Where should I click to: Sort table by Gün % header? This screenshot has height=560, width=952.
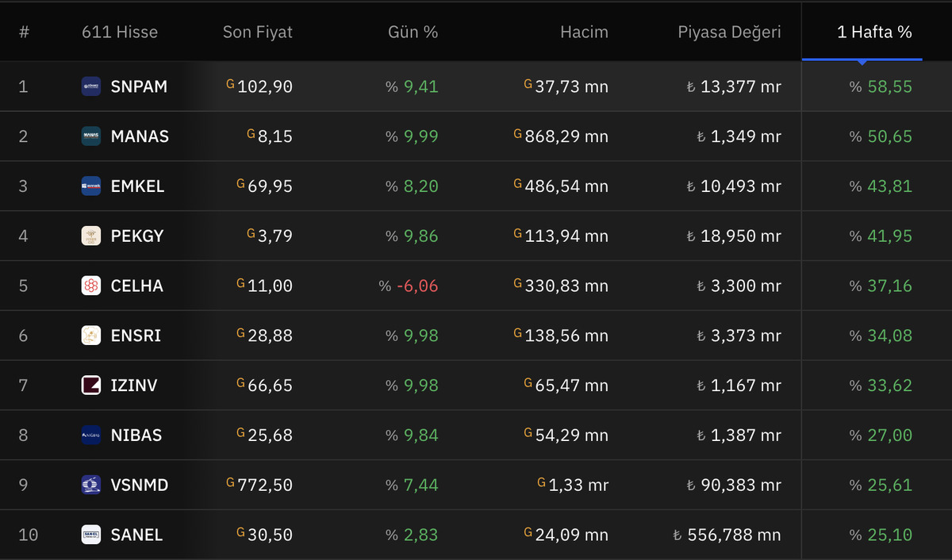pyautogui.click(x=413, y=33)
